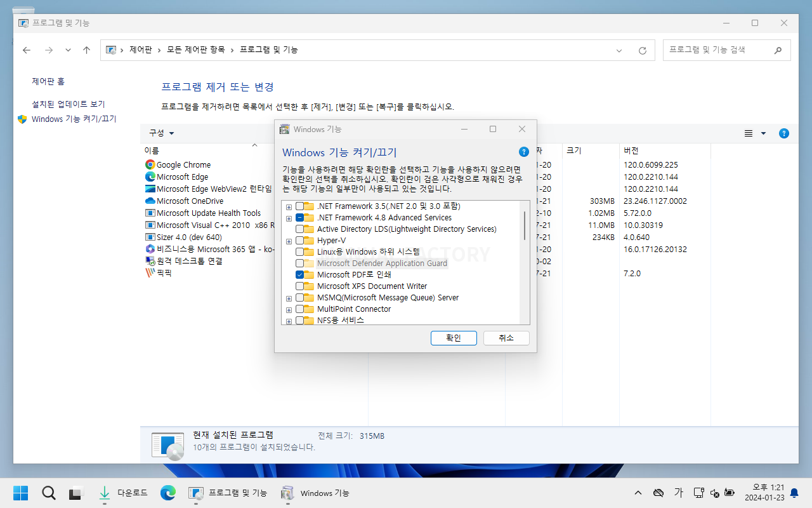Refresh the address bar location
Viewport: 812px width, 508px height.
pyautogui.click(x=643, y=50)
